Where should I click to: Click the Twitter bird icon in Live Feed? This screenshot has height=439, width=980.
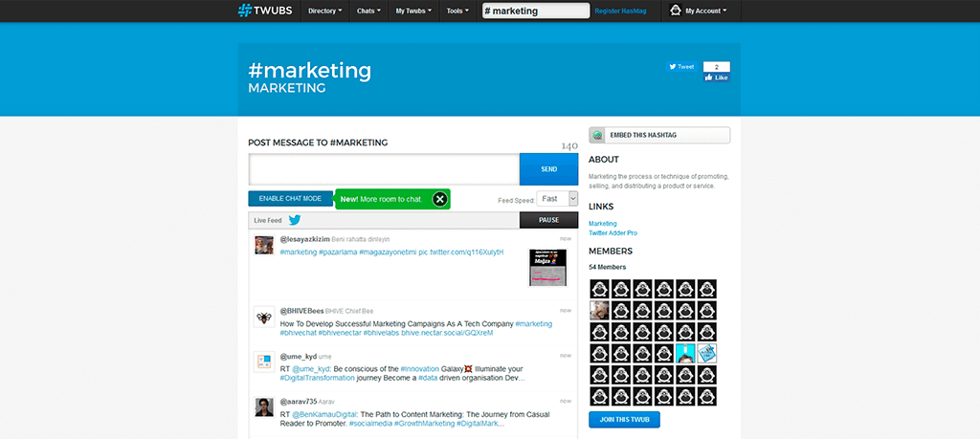tap(295, 220)
